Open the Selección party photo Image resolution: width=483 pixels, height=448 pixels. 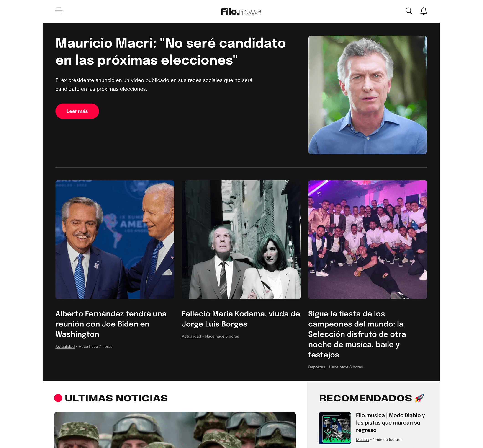[x=367, y=240]
